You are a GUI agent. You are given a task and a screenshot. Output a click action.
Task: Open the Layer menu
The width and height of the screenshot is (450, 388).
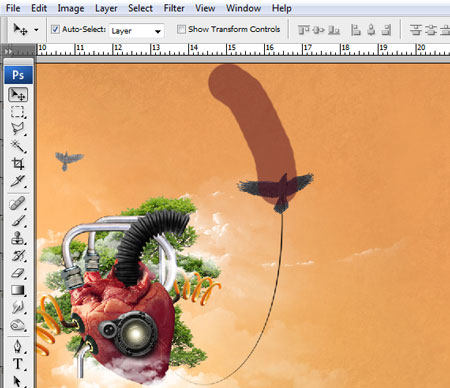coord(106,8)
